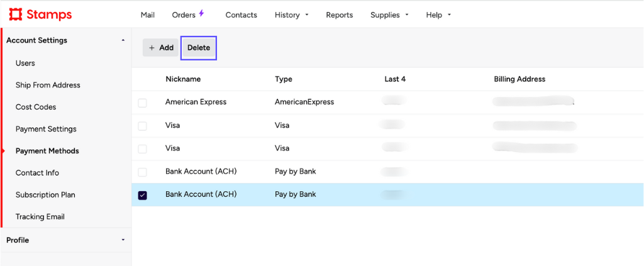Open the Help dropdown menu
This screenshot has width=644, height=266.
click(x=438, y=15)
